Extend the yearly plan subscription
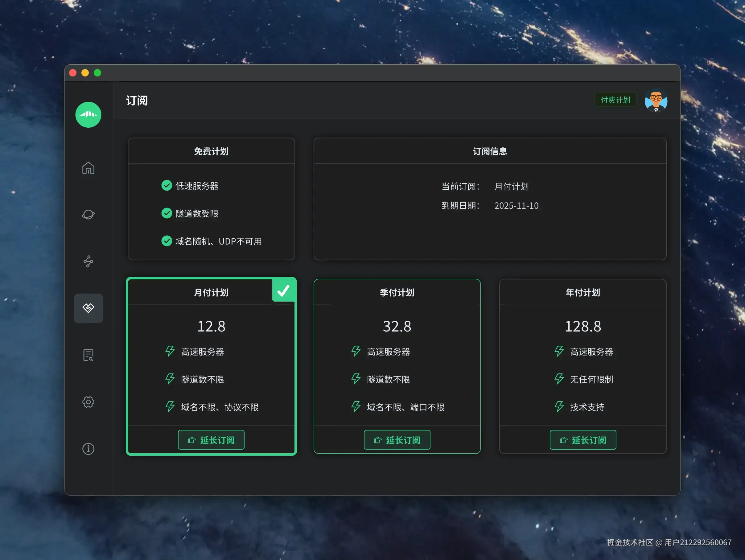 tap(583, 440)
